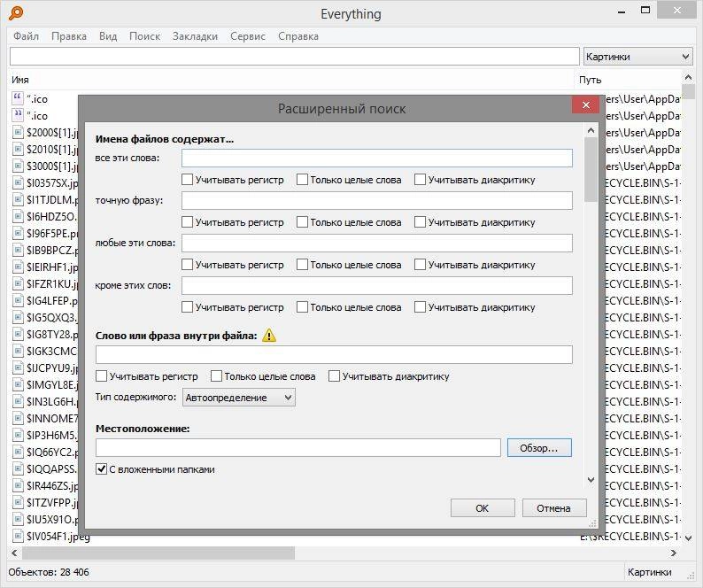Sort by 'Имя' column header
The image size is (703, 588).
tap(291, 80)
